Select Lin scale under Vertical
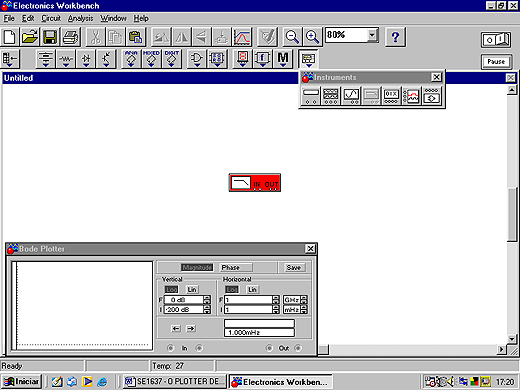 192,289
